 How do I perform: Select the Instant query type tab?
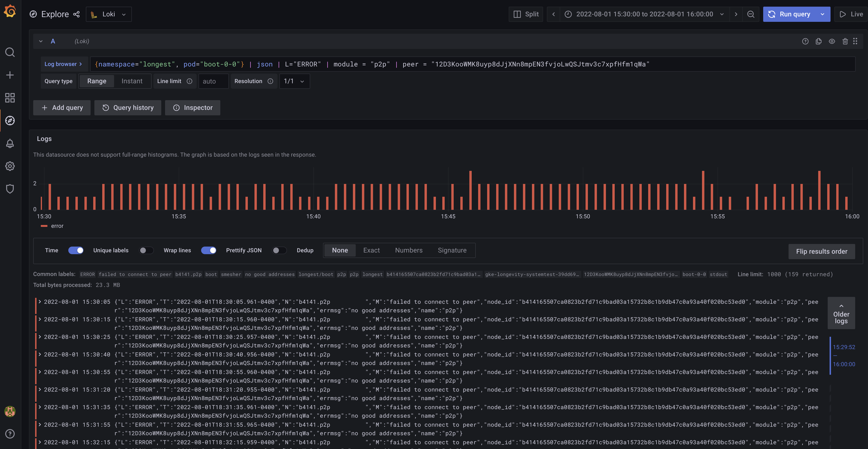(x=132, y=81)
